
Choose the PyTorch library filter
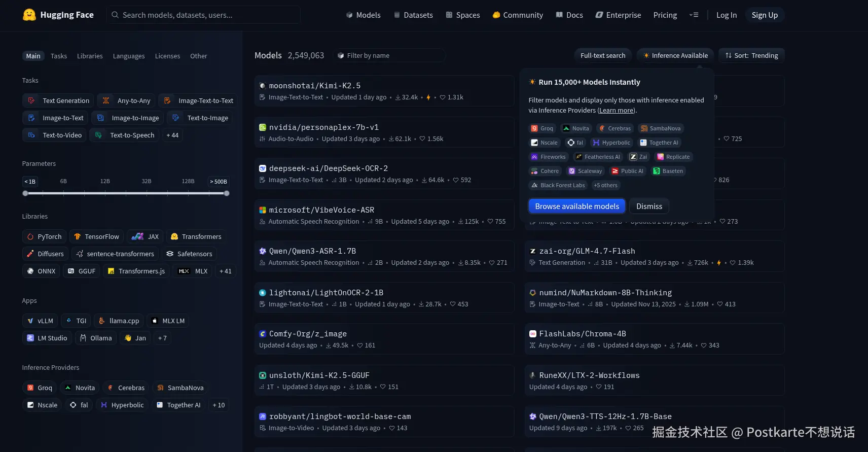[x=45, y=236]
